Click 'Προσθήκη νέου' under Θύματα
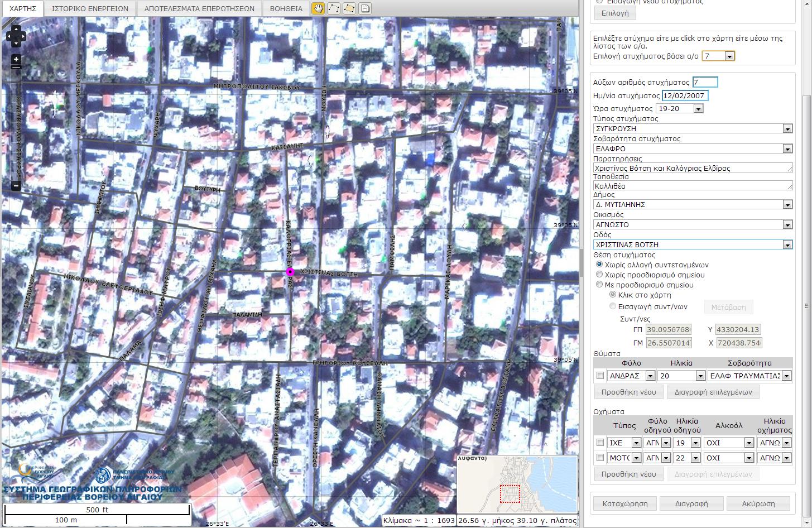This screenshot has height=528, width=812. [x=628, y=392]
